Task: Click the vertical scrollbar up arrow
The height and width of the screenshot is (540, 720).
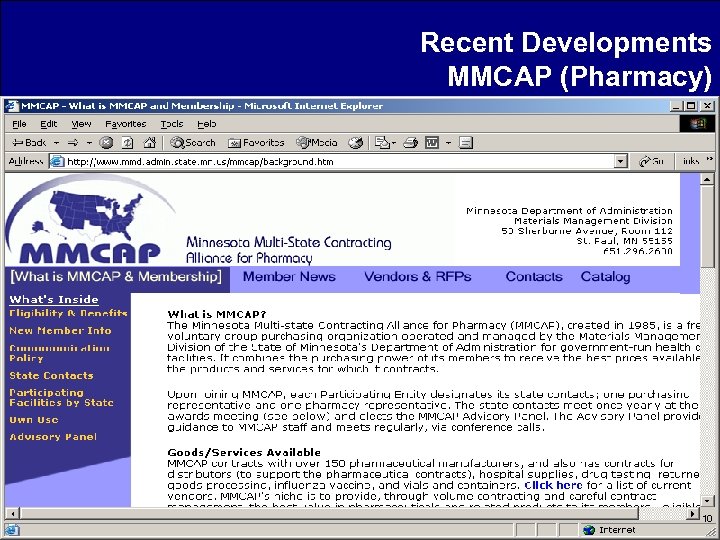Action: [x=707, y=179]
